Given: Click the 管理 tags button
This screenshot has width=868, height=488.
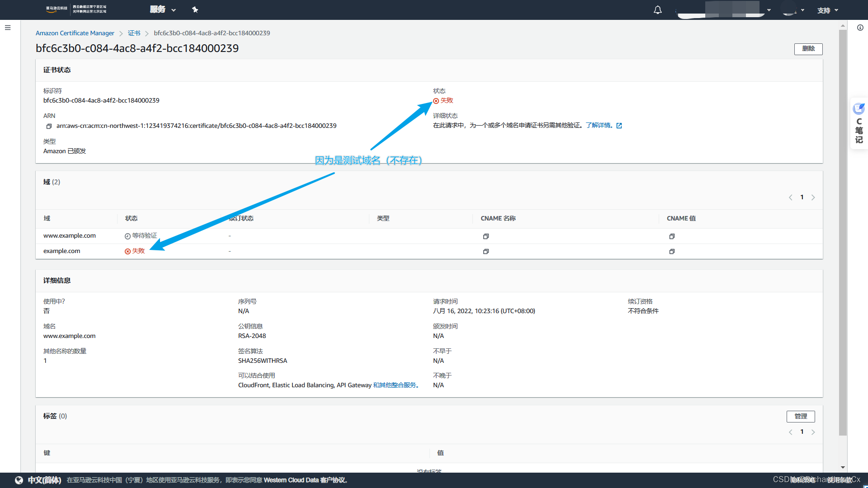Looking at the screenshot, I should (801, 416).
